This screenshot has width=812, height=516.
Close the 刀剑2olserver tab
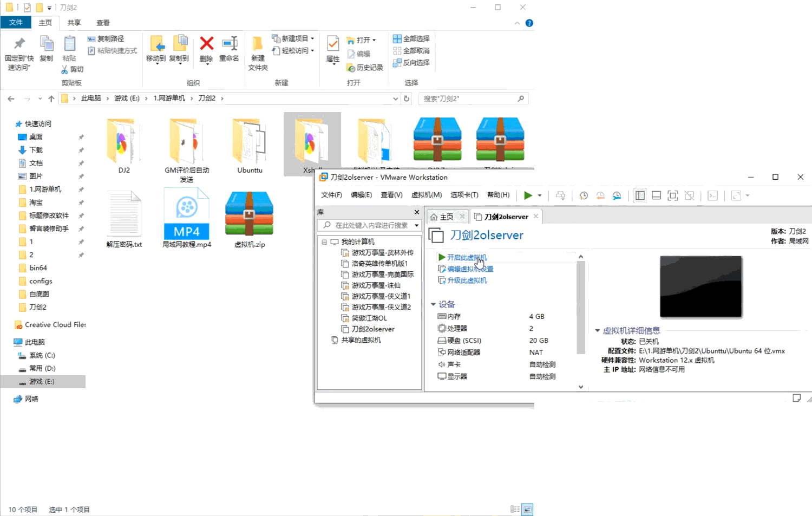click(536, 216)
